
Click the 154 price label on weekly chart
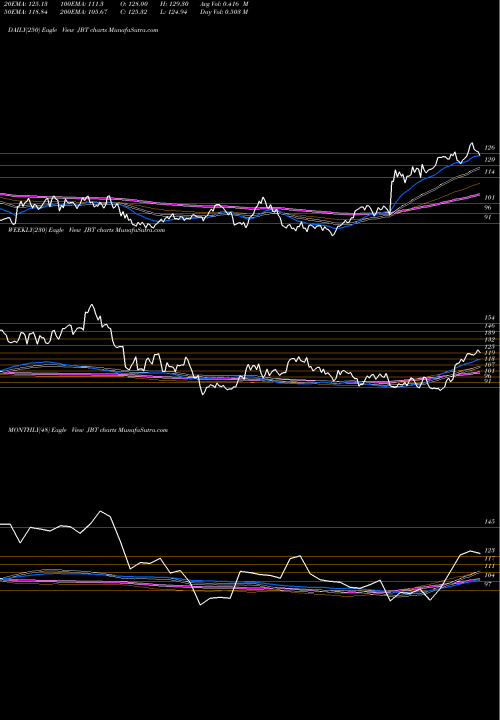pos(490,318)
